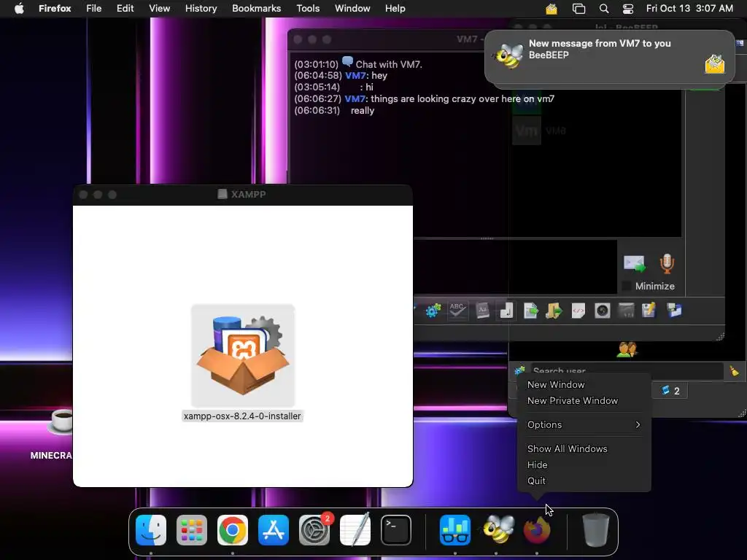This screenshot has width=747, height=560.
Task: Open the Tools menu
Action: point(308,9)
